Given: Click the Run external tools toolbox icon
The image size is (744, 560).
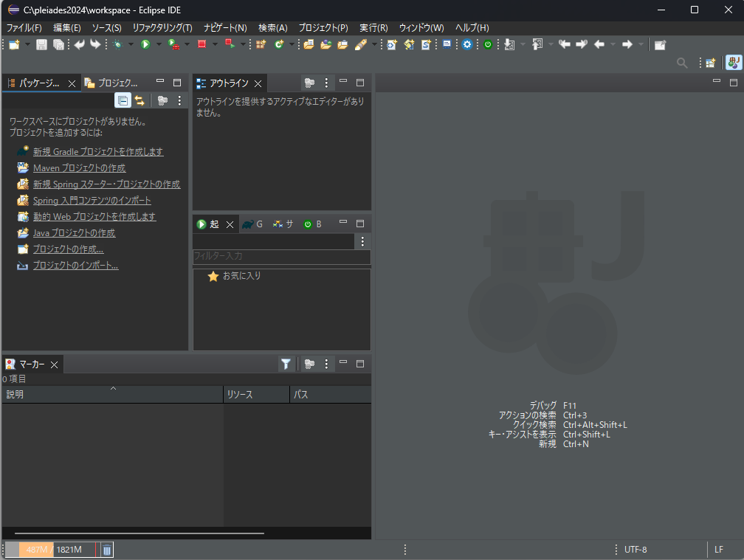Looking at the screenshot, I should [173, 44].
